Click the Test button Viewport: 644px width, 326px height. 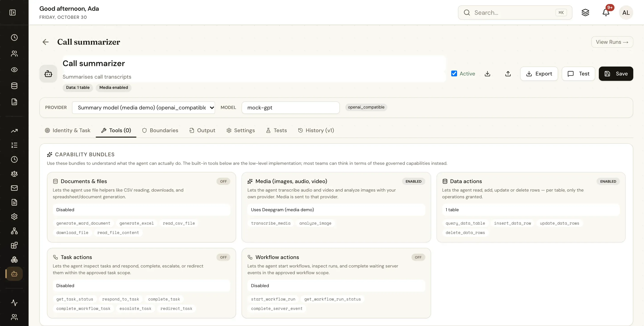click(x=578, y=74)
